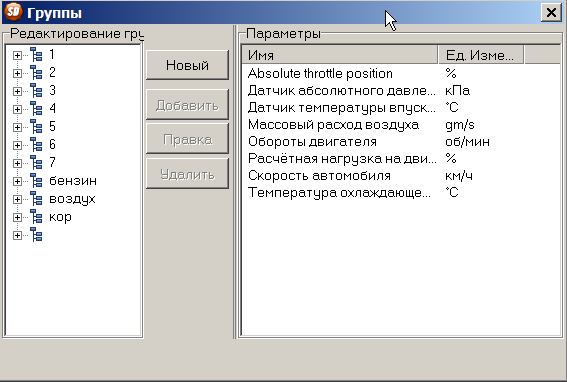The width and height of the screenshot is (567, 382).
Task: Select the кор group
Action: click(x=60, y=217)
